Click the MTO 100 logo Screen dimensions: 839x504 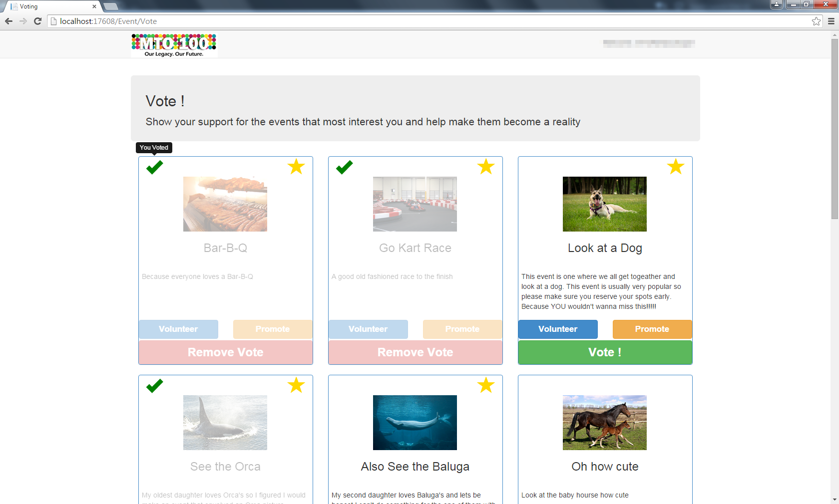tap(174, 45)
